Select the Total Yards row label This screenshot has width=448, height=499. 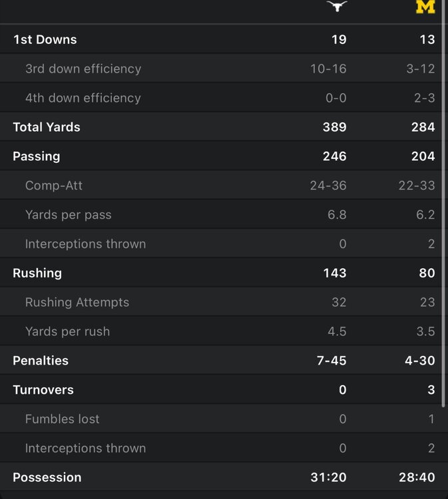point(47,127)
